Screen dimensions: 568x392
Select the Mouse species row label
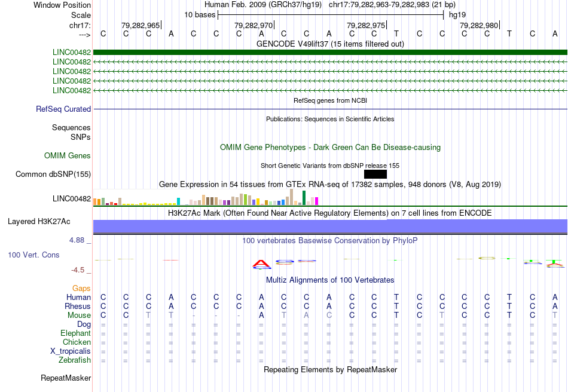coord(79,316)
